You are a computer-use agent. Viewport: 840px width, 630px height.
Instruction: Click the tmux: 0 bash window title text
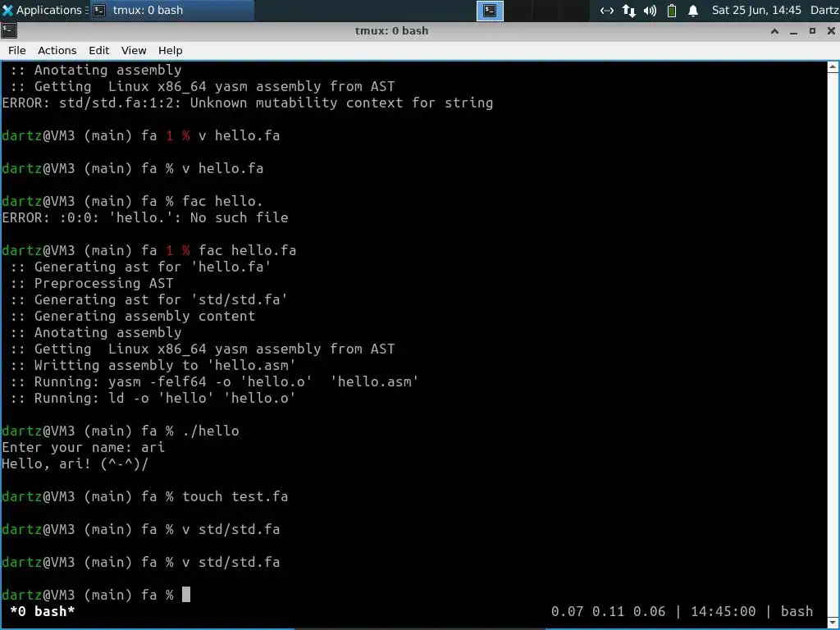click(391, 30)
